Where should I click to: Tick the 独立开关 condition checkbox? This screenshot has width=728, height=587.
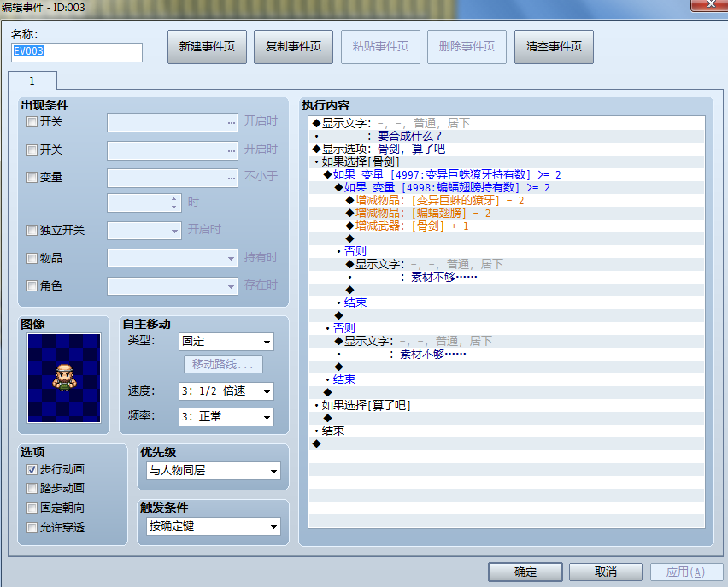tap(32, 231)
